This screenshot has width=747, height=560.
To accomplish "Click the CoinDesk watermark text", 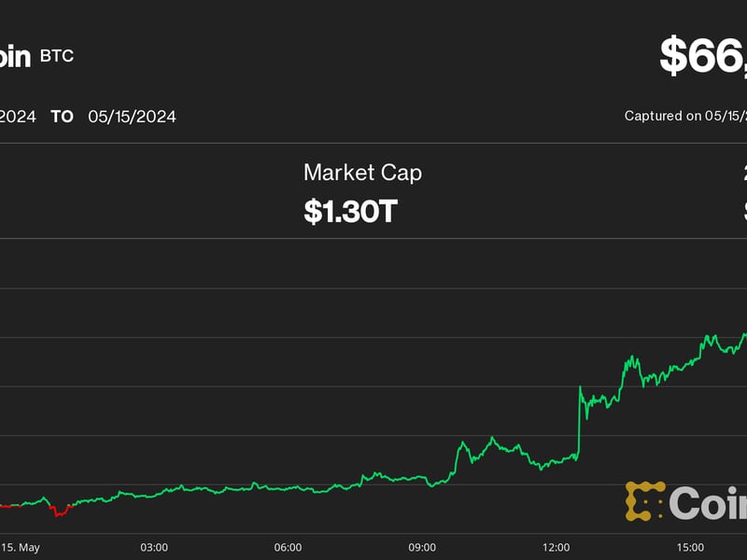I will [x=708, y=503].
